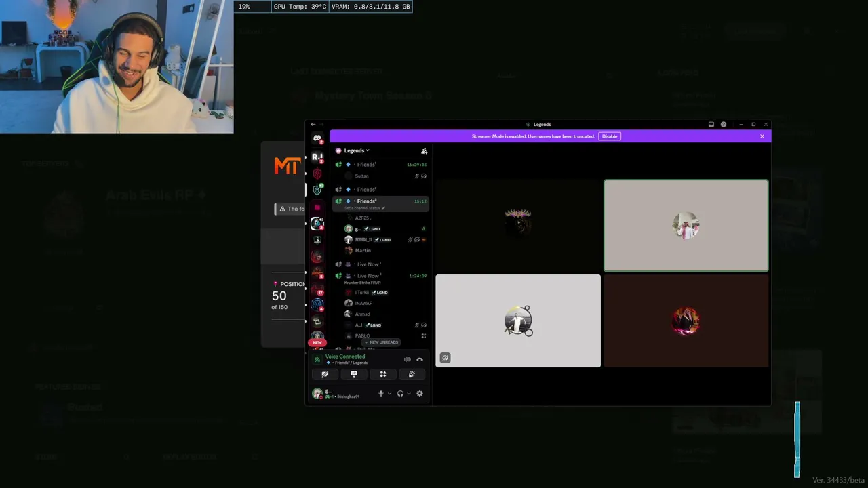Viewport: 868px width, 488px height.
Task: Edit channel status pencil icon
Action: pos(383,208)
